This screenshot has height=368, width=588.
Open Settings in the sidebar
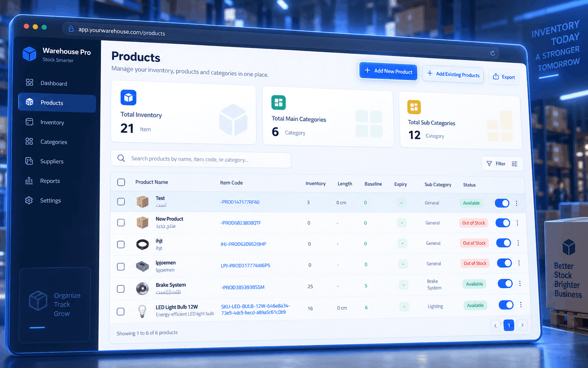click(50, 201)
